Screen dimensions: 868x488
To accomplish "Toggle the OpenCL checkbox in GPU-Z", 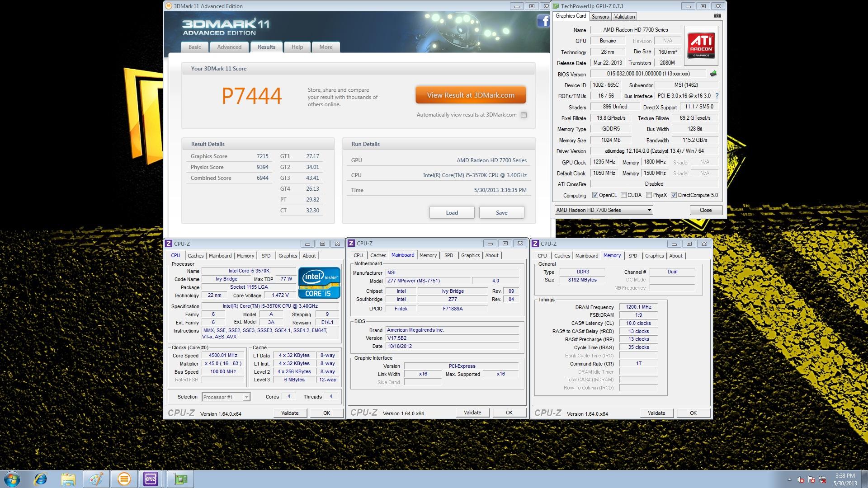I will 595,195.
